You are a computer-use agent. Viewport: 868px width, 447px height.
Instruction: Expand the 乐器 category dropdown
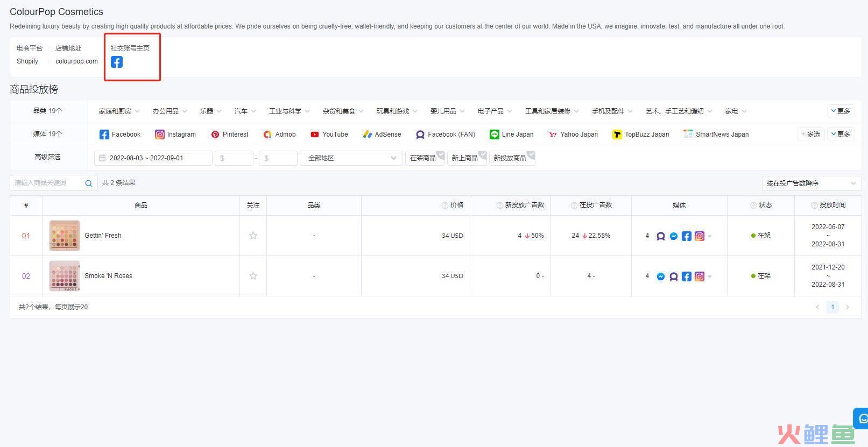210,111
